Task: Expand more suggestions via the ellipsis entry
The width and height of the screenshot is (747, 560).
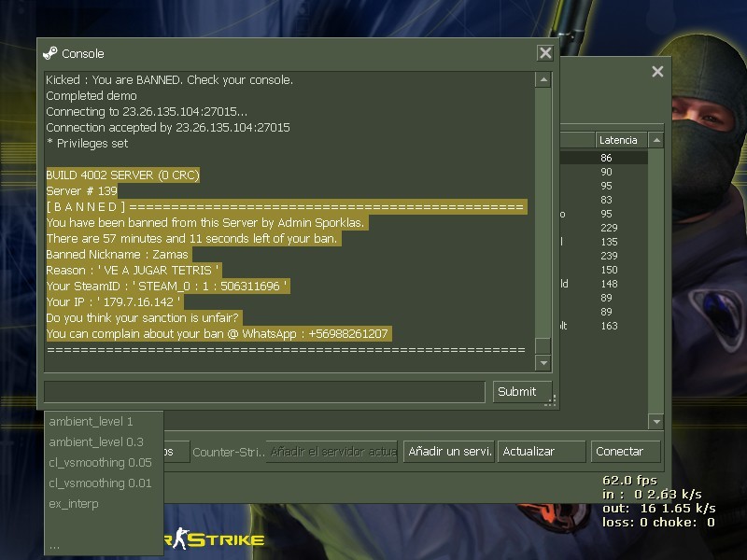Action: [x=54, y=544]
